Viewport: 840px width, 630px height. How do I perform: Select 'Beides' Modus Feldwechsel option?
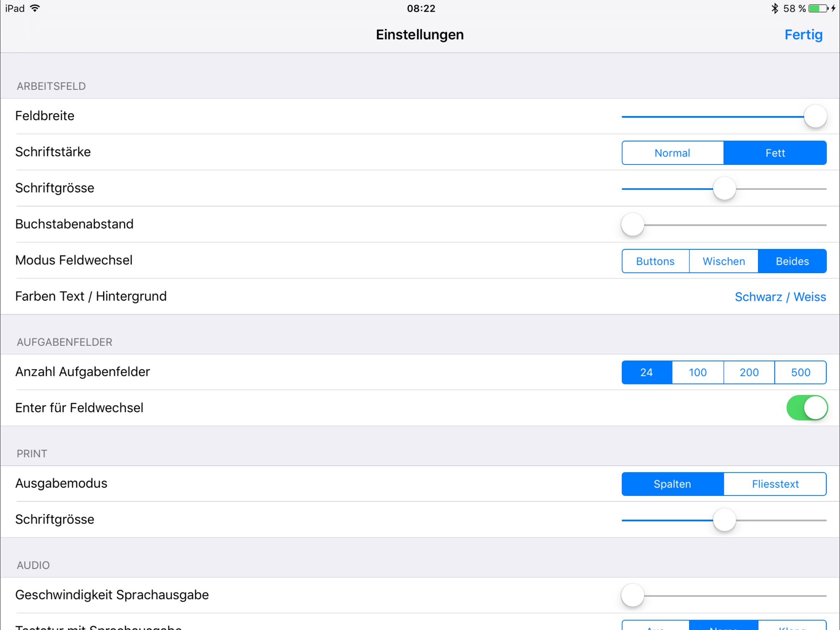click(x=792, y=260)
